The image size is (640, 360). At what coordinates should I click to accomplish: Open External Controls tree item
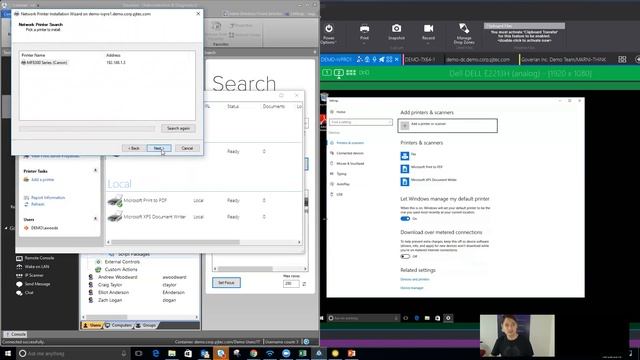pyautogui.click(x=122, y=262)
